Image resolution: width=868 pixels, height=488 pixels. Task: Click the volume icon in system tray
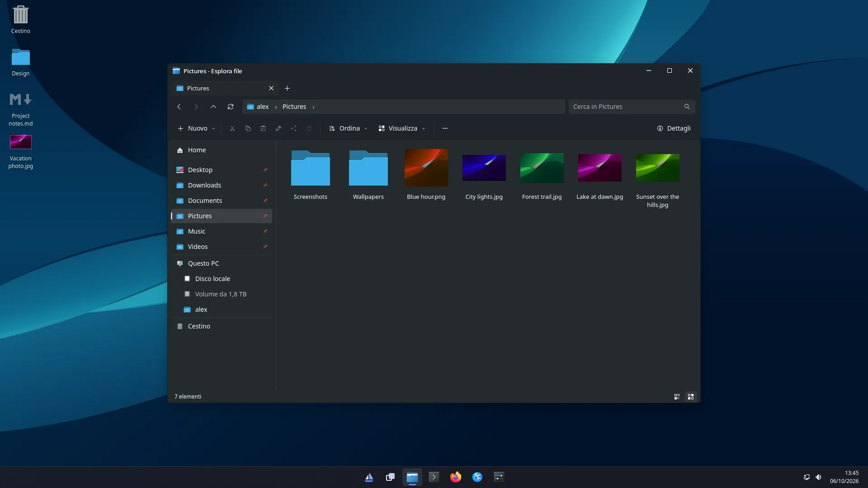point(819,477)
